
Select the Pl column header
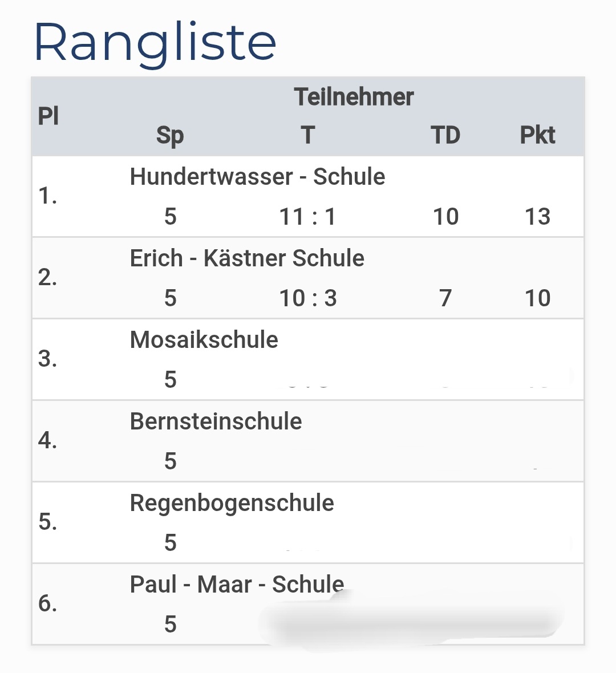(48, 116)
